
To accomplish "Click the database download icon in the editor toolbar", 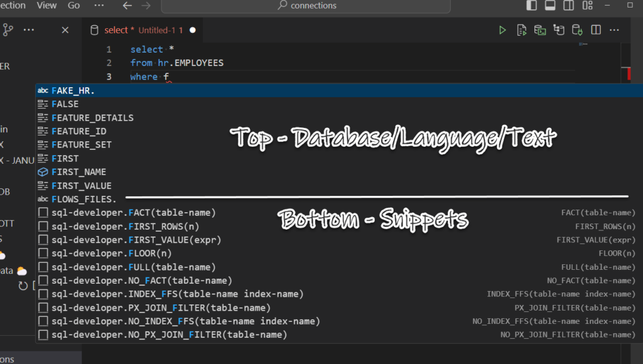I will coord(578,30).
